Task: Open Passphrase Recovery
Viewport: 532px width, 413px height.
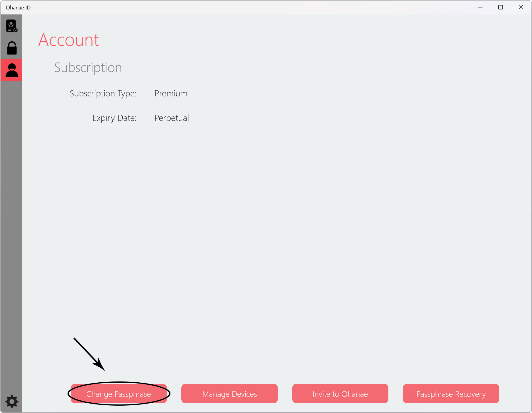Action: click(451, 394)
